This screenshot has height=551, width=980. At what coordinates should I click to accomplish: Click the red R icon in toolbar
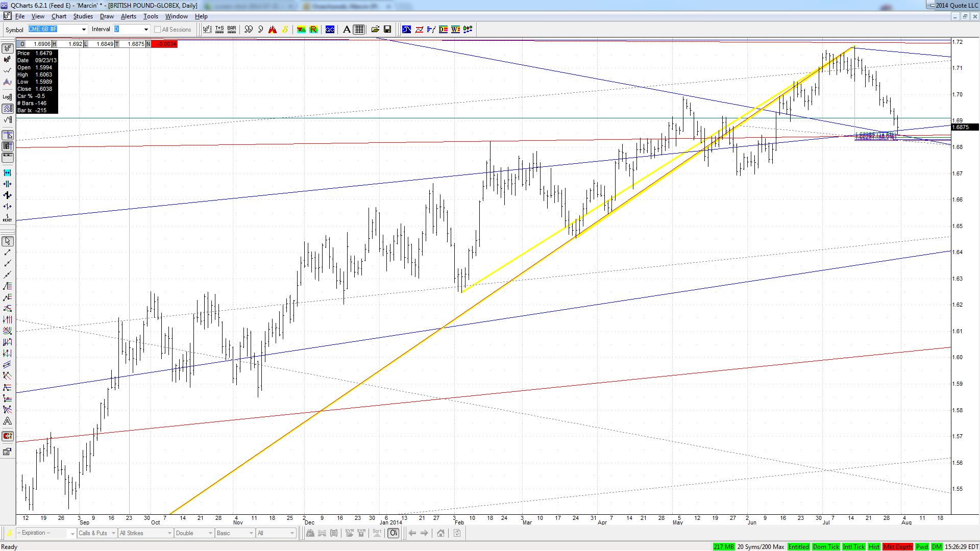[x=314, y=30]
